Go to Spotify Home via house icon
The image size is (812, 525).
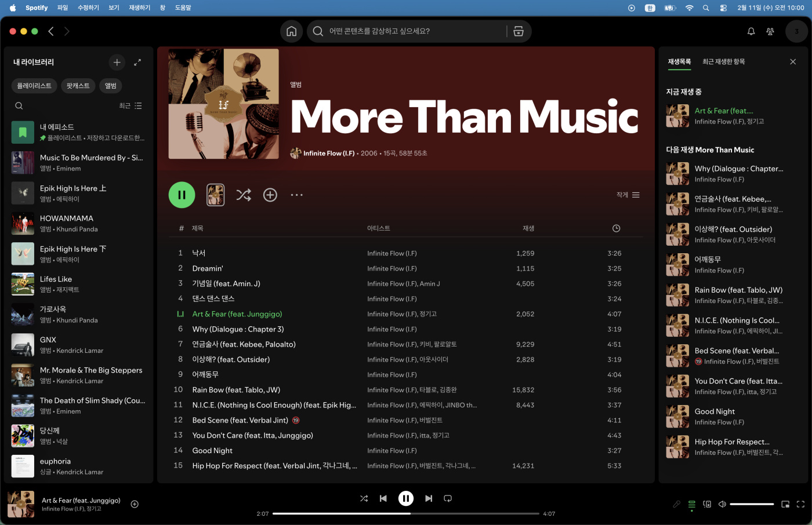point(291,31)
